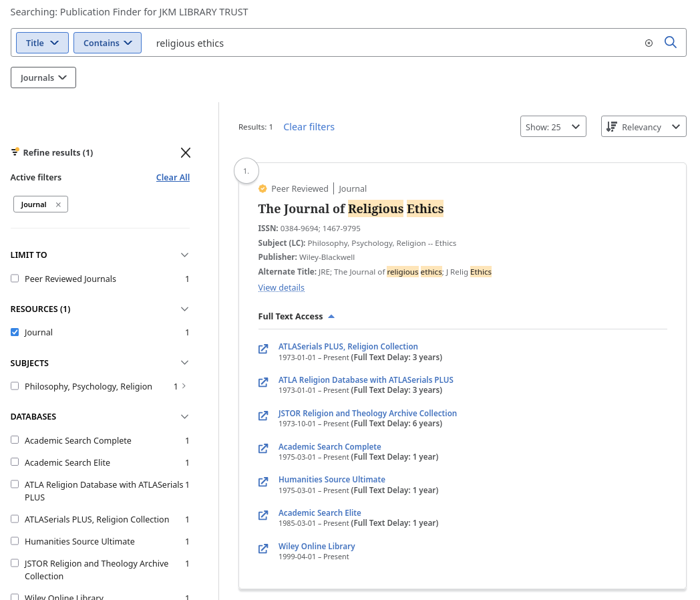Click the external link icon for ATLASerials PLUS
This screenshot has height=600, width=700.
[x=263, y=349]
